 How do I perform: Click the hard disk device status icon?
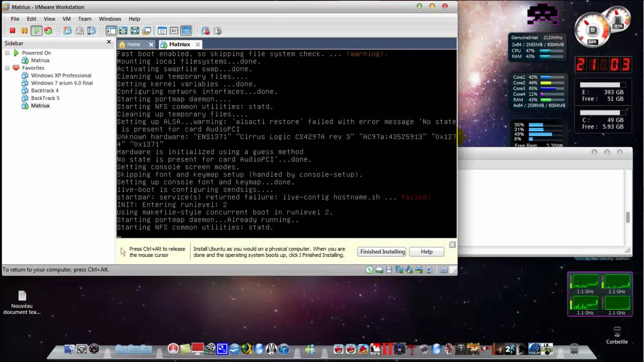[379, 270]
